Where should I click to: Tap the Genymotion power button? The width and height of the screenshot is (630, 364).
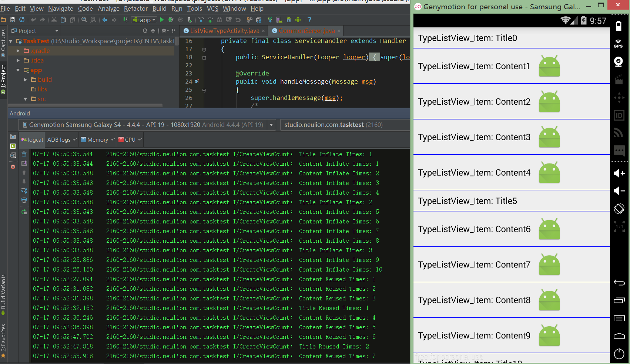click(x=619, y=354)
